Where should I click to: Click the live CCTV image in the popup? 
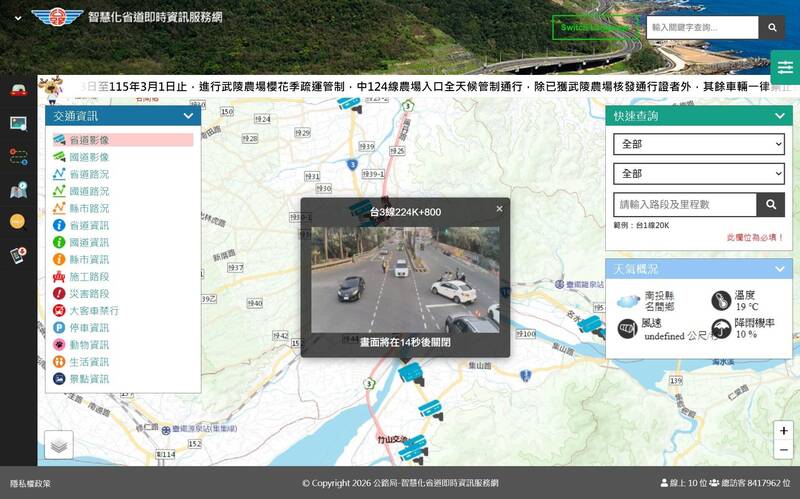pos(405,280)
